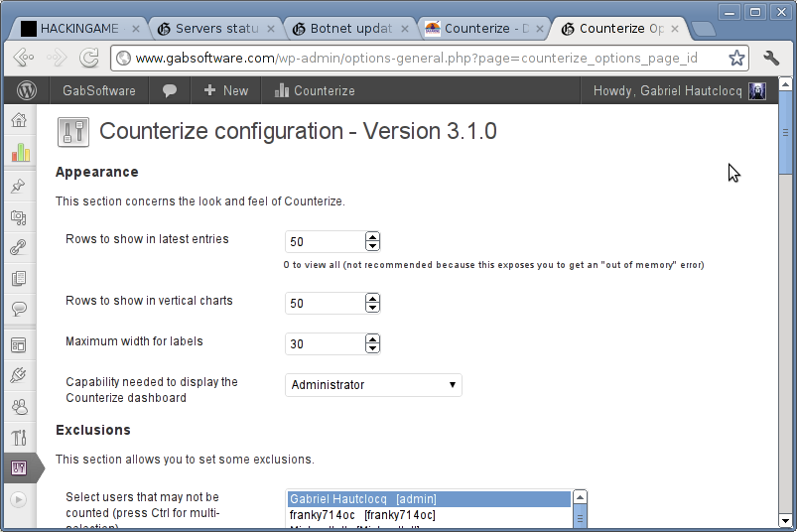The height and width of the screenshot is (532, 797).
Task: Bookmark this page with the star icon
Action: [x=736, y=58]
